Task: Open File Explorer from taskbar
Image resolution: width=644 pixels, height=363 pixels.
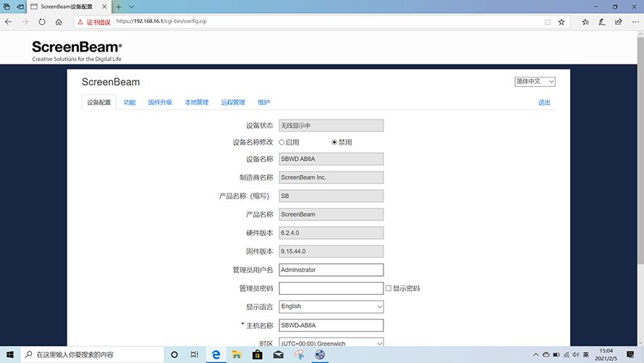Action: tap(237, 354)
